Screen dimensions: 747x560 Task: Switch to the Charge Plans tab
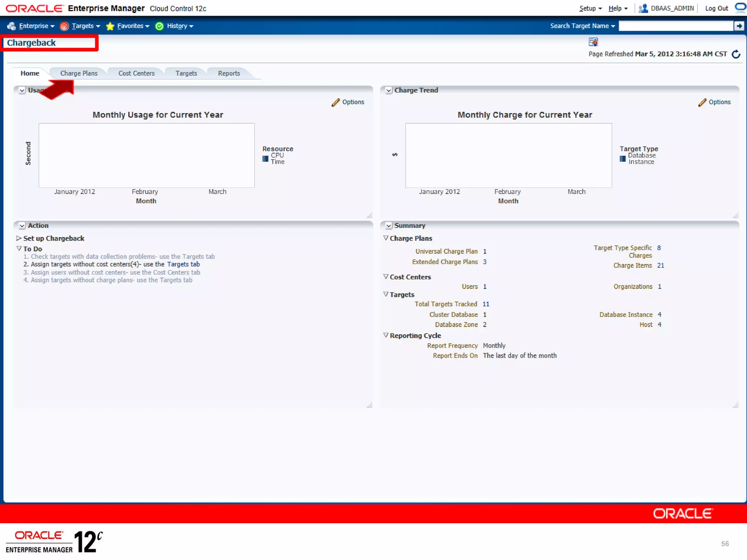tap(79, 73)
